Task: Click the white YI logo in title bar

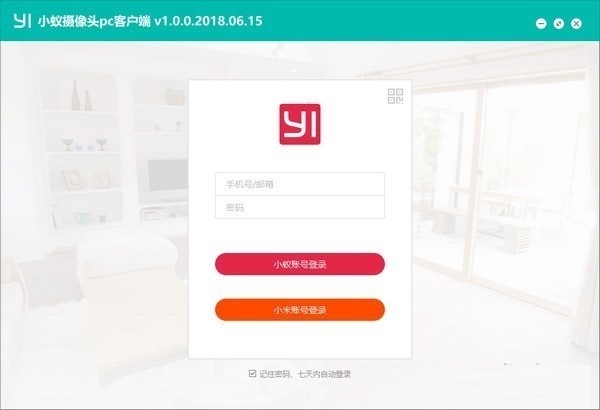Action: coord(22,21)
